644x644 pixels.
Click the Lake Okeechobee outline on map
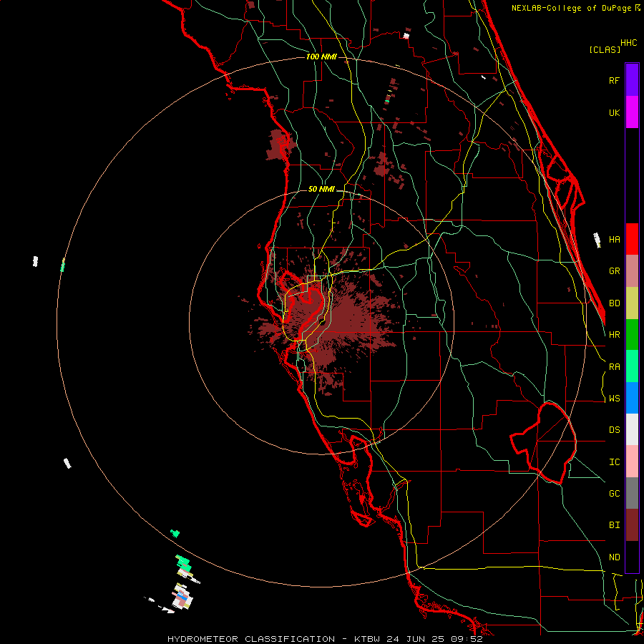click(544, 443)
